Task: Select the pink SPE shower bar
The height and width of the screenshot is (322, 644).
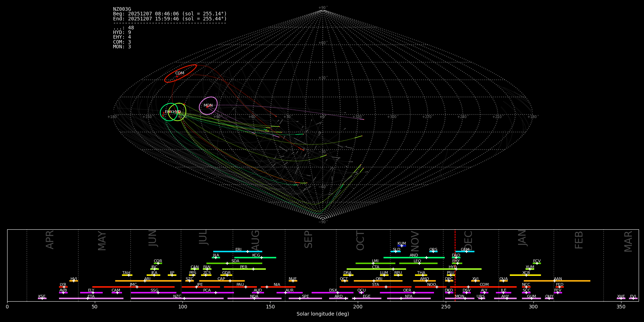Action: pos(305,298)
